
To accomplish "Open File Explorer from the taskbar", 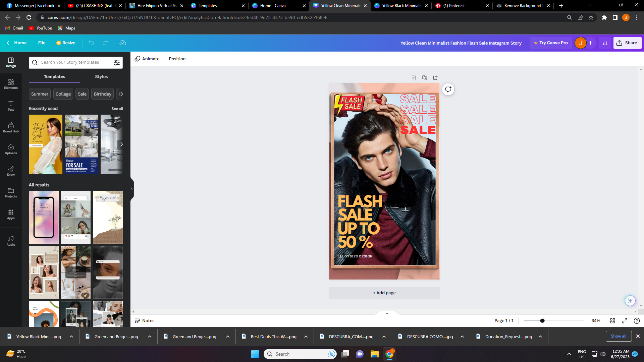I will [374, 354].
